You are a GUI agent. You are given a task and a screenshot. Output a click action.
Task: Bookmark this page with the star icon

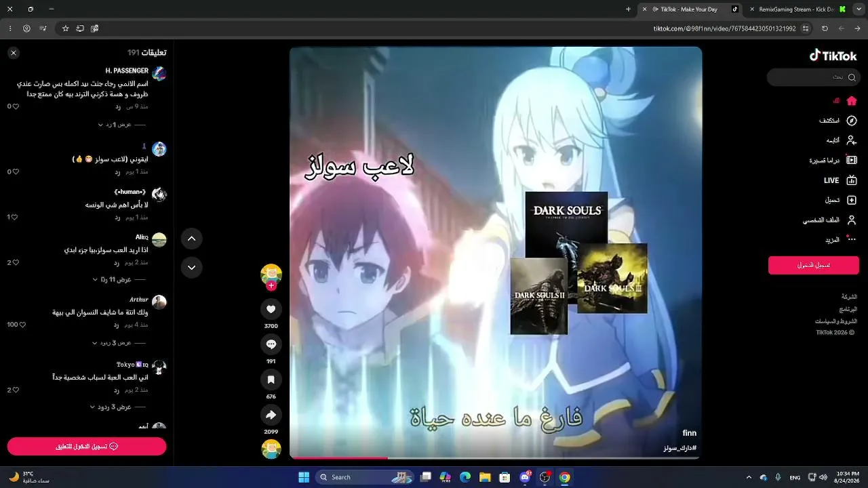click(66, 28)
